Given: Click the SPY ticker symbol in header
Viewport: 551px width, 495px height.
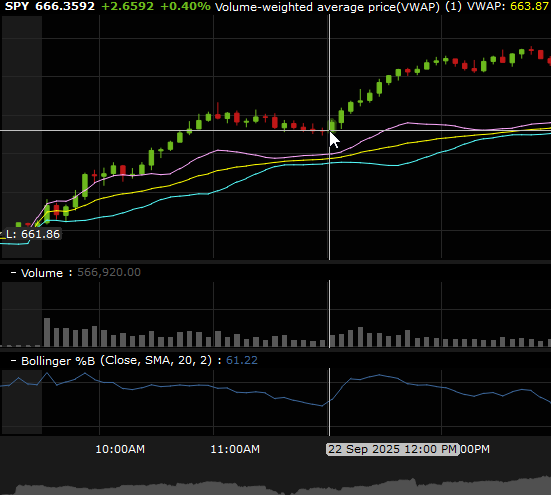Looking at the screenshot, I should [x=17, y=6].
